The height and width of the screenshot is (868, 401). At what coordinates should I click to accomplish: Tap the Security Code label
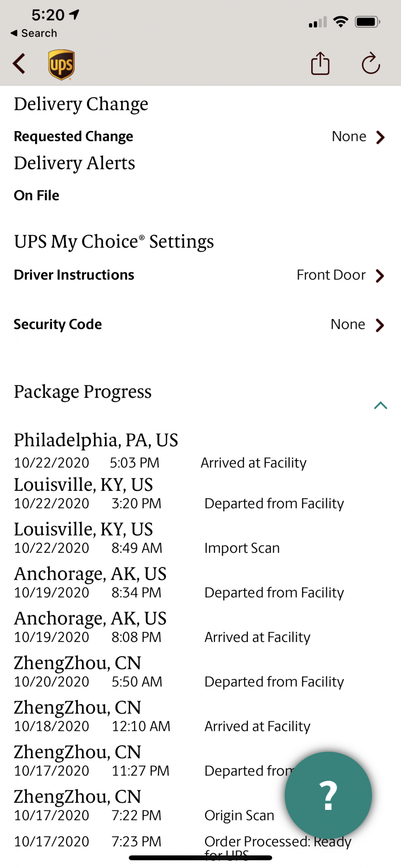pos(58,324)
